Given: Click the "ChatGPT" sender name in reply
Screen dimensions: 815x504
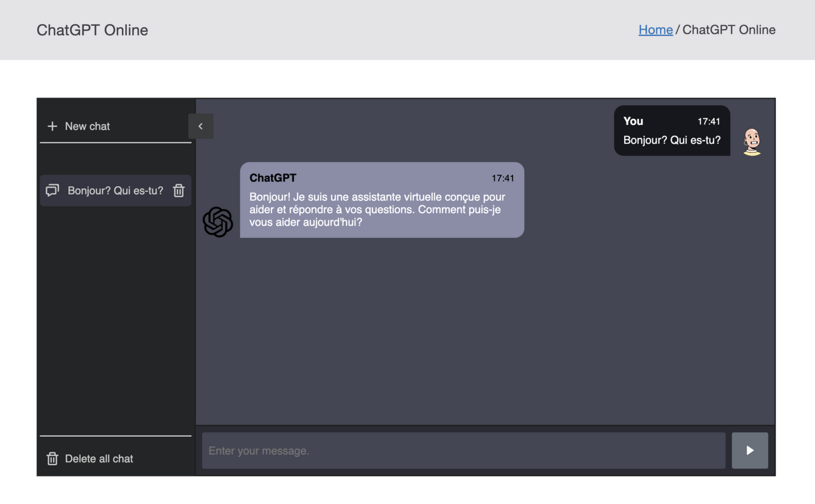Looking at the screenshot, I should click(273, 178).
